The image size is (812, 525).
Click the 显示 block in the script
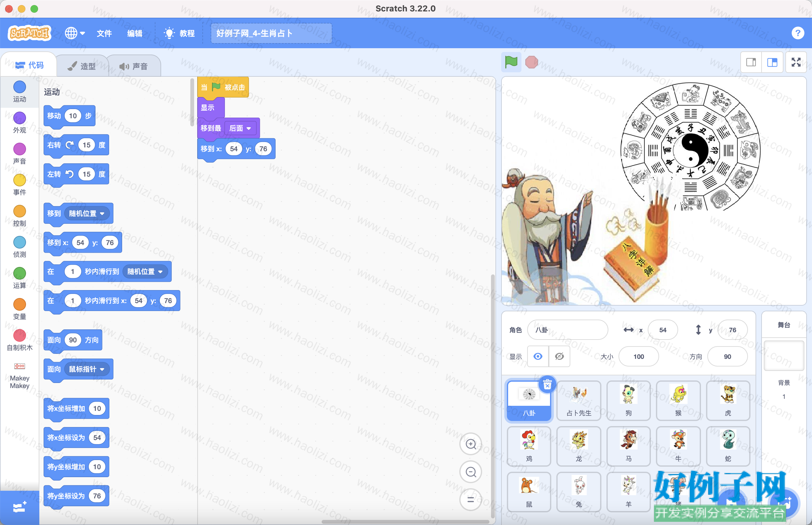pyautogui.click(x=211, y=108)
